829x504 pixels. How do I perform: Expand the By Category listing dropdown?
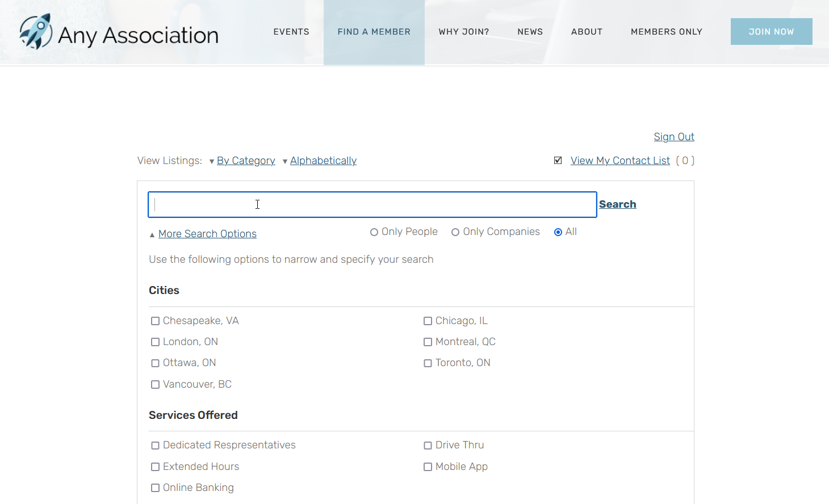(x=246, y=161)
